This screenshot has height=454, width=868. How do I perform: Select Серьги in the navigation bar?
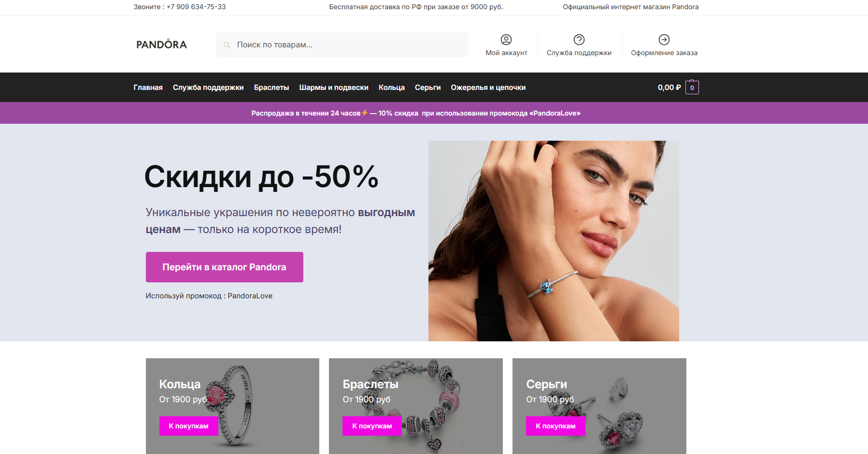427,88
